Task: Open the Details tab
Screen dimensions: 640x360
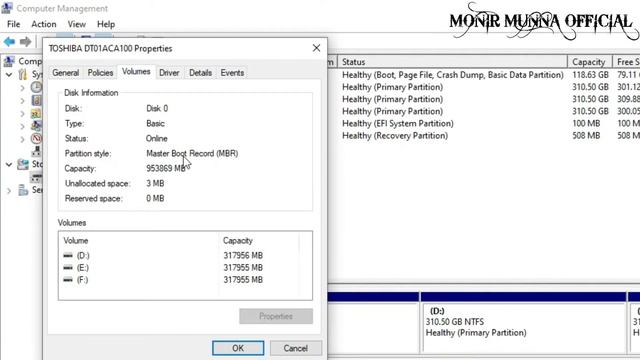Action: coord(200,73)
